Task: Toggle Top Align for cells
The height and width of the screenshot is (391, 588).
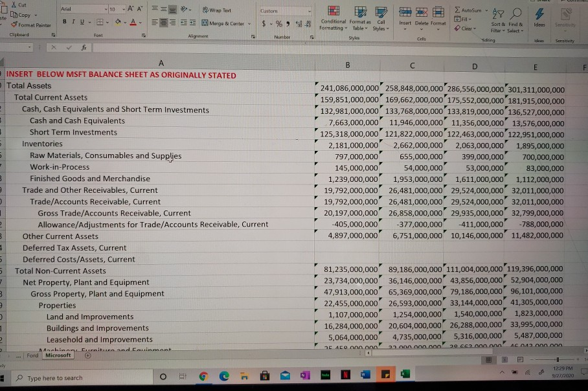Action: coord(155,8)
